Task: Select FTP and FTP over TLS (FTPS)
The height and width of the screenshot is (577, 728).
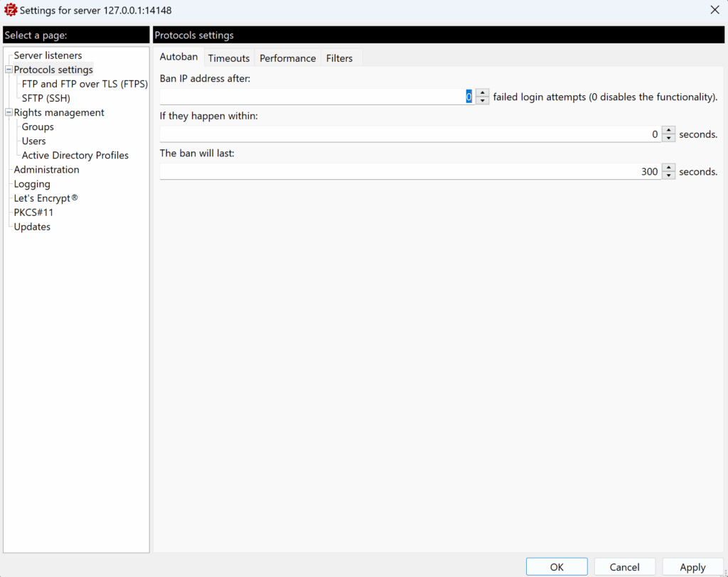Action: (85, 84)
